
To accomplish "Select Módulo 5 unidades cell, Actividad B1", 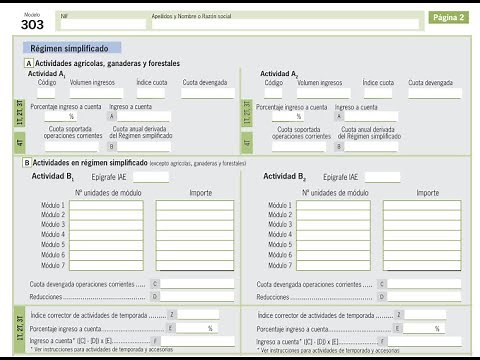I will [x=106, y=245].
